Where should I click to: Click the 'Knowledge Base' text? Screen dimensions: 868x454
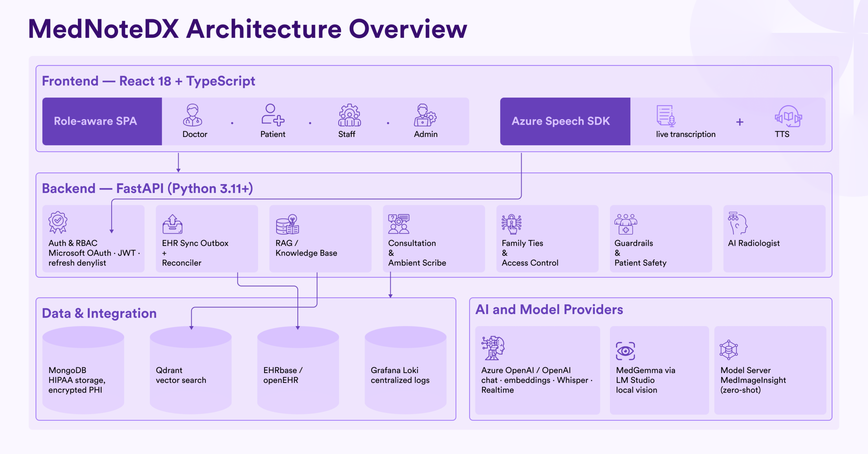point(306,253)
